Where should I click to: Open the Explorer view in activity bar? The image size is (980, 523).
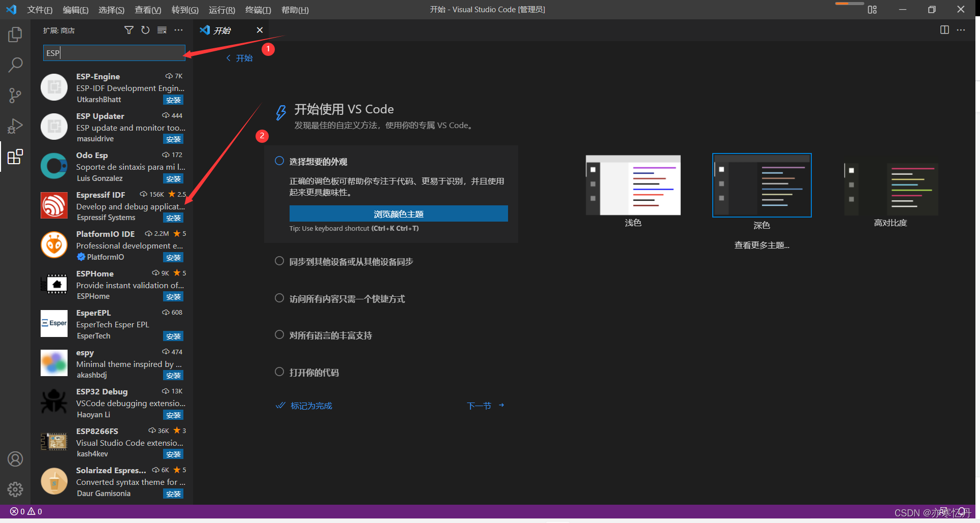[15, 35]
